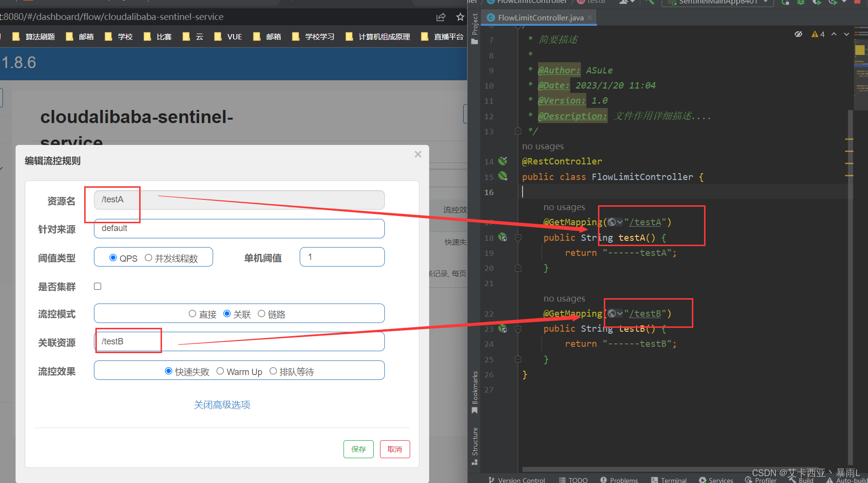
Task: Open the Services tool window
Action: pos(716,480)
